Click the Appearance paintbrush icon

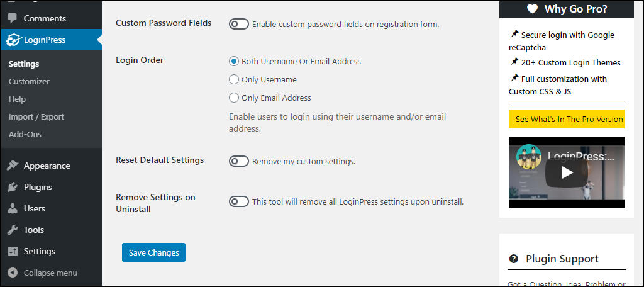point(12,166)
